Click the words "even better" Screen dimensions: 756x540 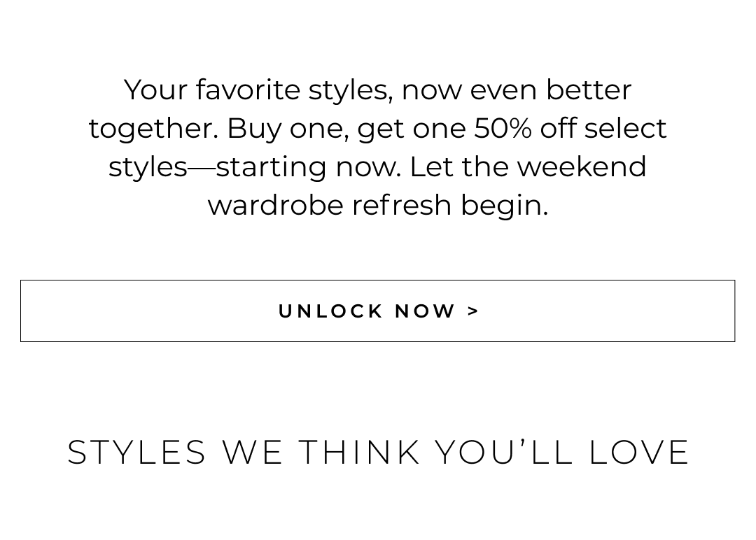[x=550, y=90]
